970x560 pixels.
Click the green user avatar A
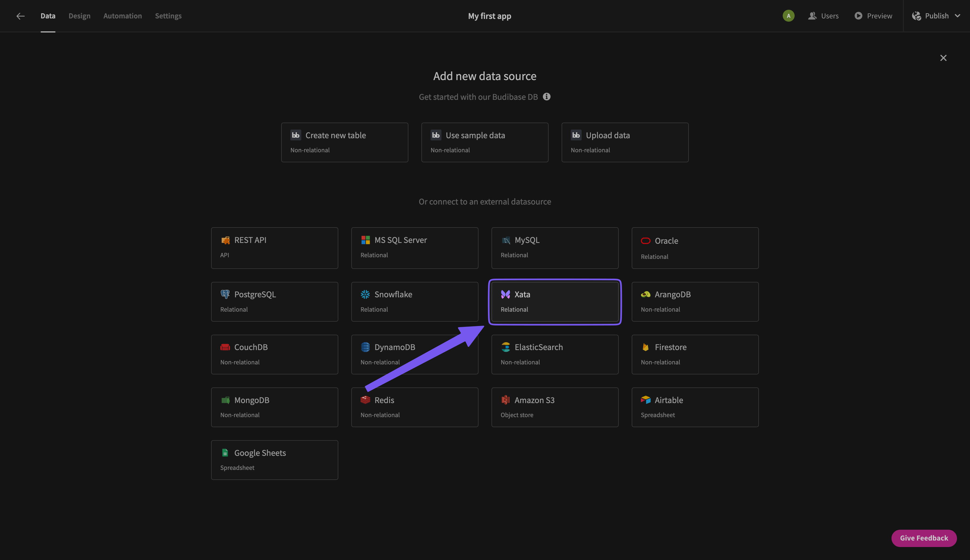788,16
